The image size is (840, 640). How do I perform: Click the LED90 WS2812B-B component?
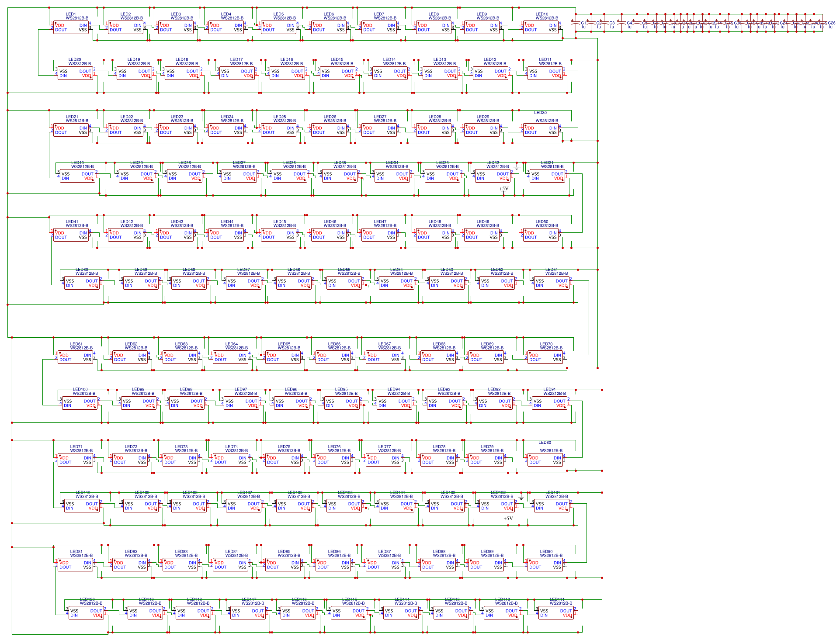point(545,565)
